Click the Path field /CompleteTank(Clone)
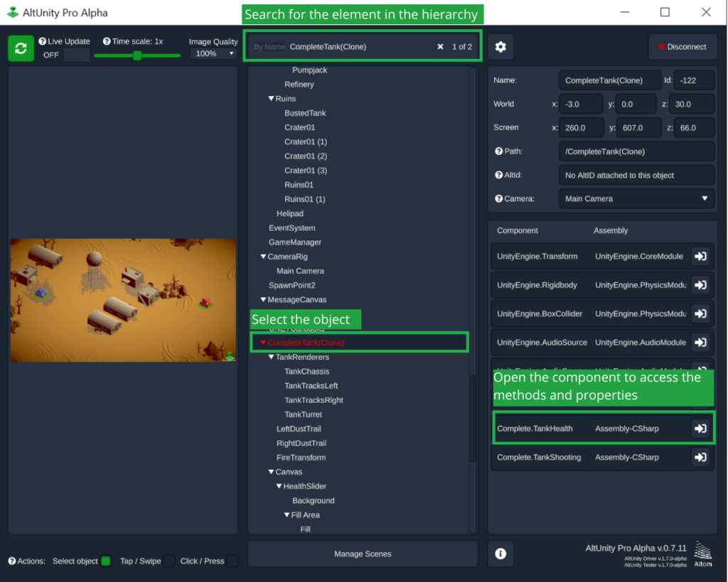Viewport: 728px width, 582px height. coord(636,151)
